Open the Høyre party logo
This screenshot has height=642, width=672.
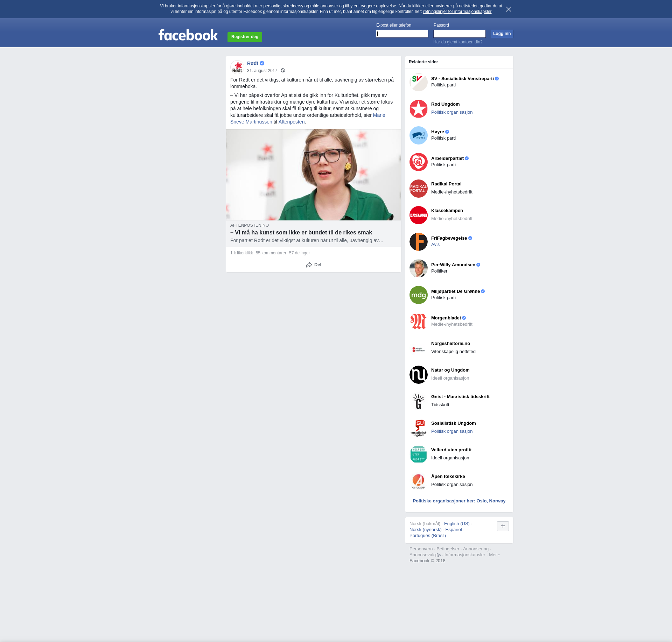[418, 135]
